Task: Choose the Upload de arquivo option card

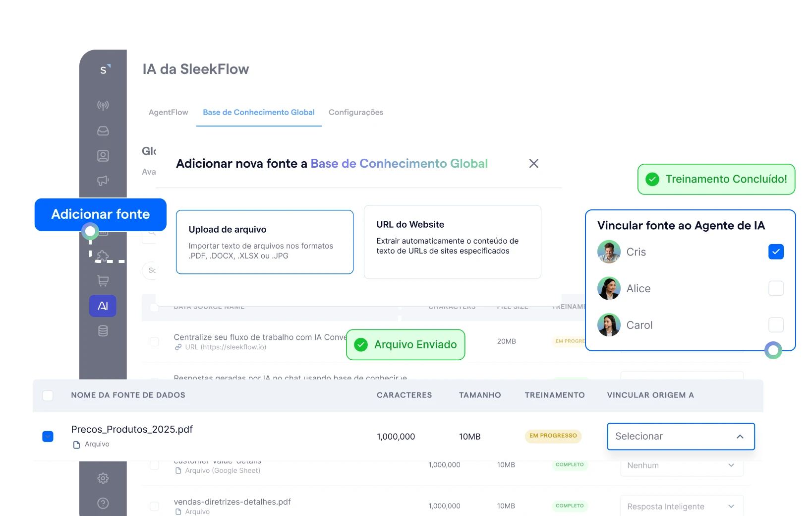Action: point(265,242)
